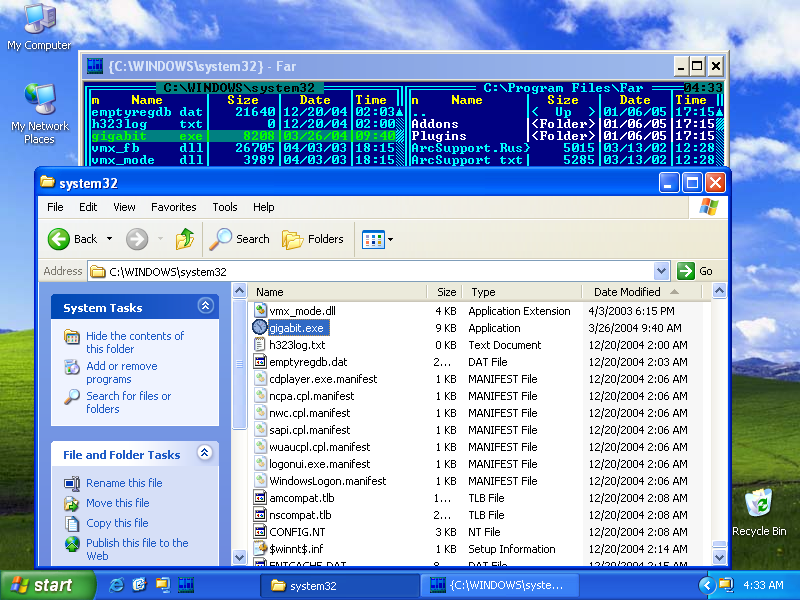Screen dimensions: 800x600
Task: Open the File menu
Action: coord(55,207)
